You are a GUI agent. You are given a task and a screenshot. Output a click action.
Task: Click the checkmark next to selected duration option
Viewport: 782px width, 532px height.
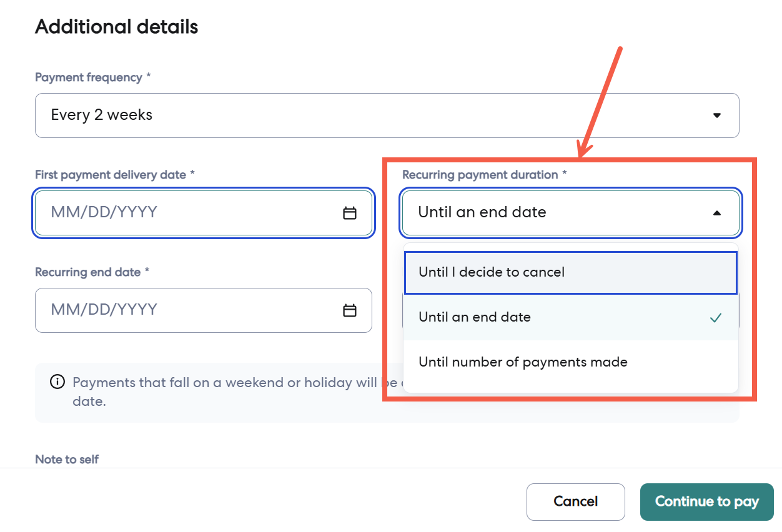[x=716, y=318]
